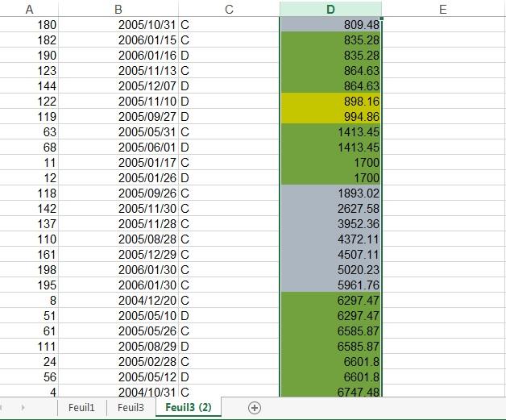Screen dimensions: 506x420
Task: Select date cell 2005/11/10
Action: (x=118, y=102)
